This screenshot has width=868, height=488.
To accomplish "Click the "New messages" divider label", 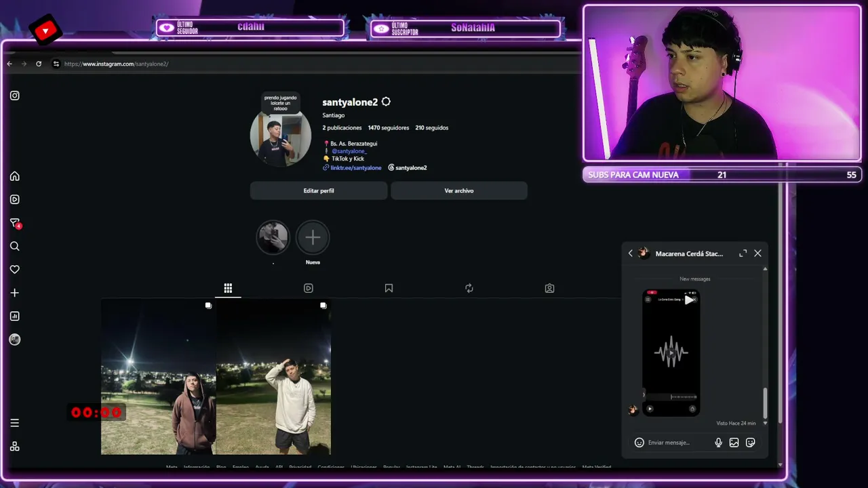I will tap(695, 279).
